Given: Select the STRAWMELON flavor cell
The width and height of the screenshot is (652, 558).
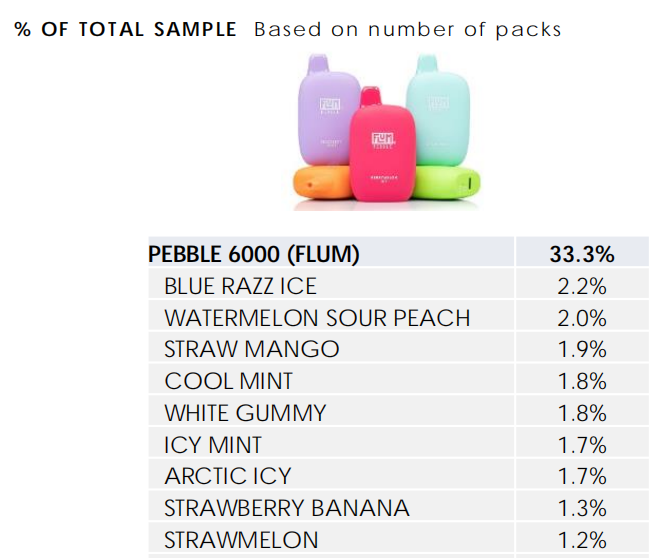Looking at the screenshot, I should click(x=331, y=538).
